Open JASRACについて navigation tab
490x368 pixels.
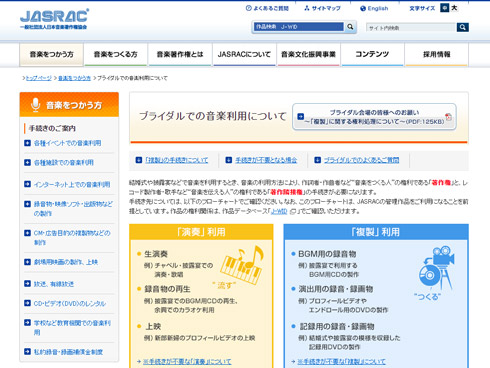click(244, 54)
